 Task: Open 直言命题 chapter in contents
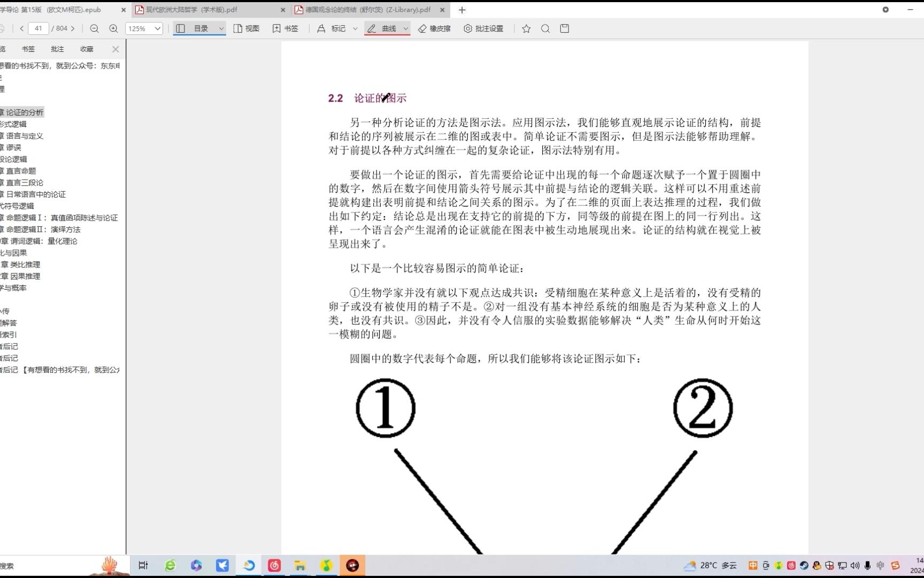pyautogui.click(x=18, y=171)
